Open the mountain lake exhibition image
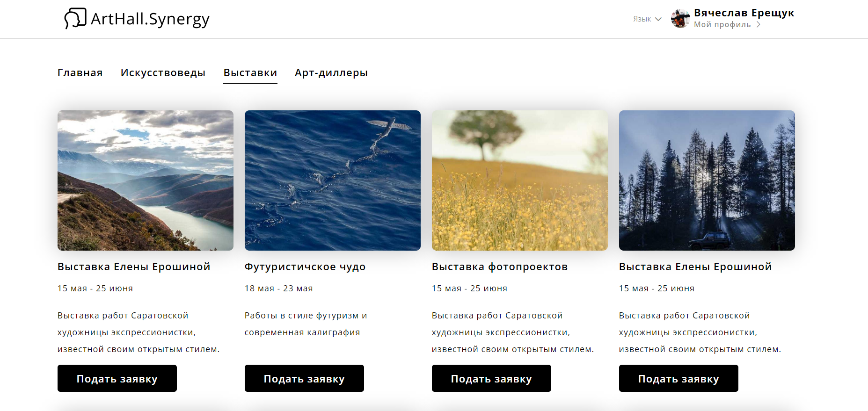The image size is (868, 411). pyautogui.click(x=146, y=180)
